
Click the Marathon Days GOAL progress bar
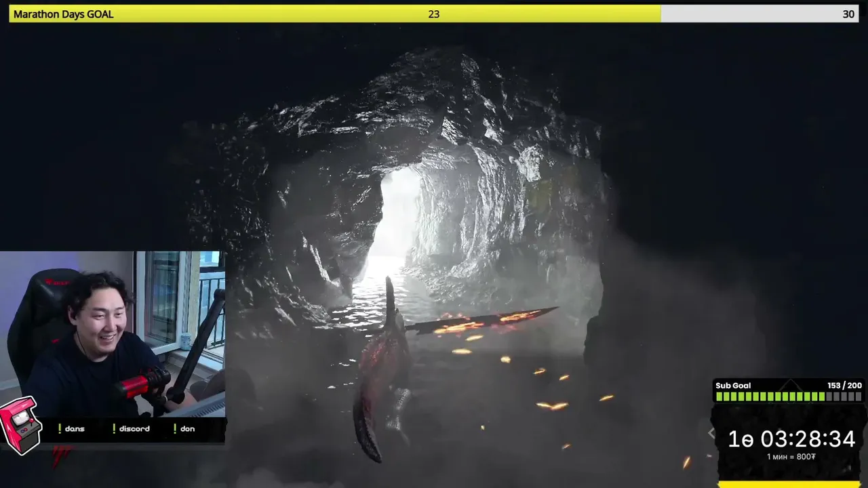434,14
